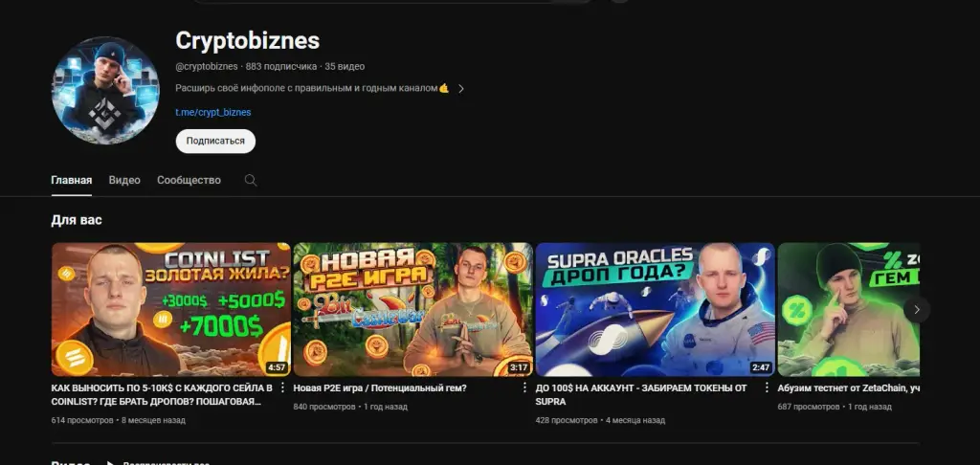Click 428 просмотров metadata text

pyautogui.click(x=567, y=420)
